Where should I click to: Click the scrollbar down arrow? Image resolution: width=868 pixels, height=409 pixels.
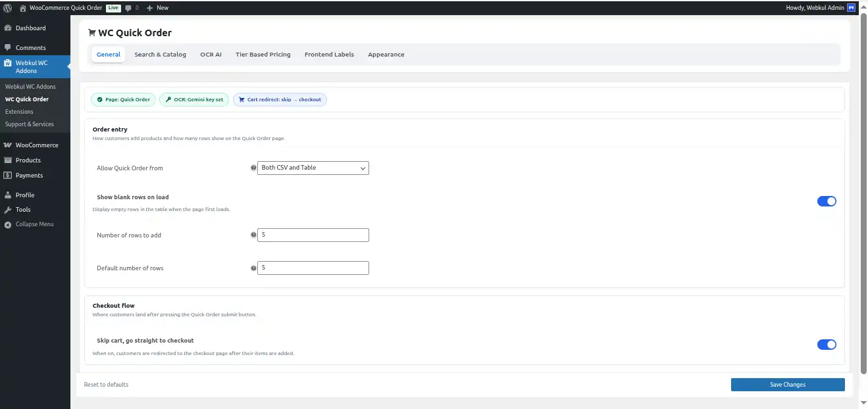click(x=863, y=403)
